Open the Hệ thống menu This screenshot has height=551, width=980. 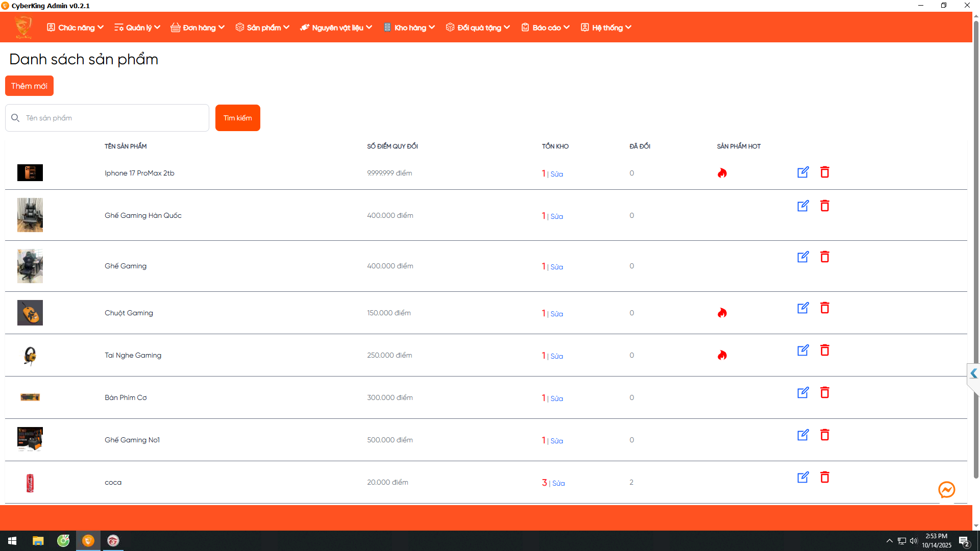(606, 28)
